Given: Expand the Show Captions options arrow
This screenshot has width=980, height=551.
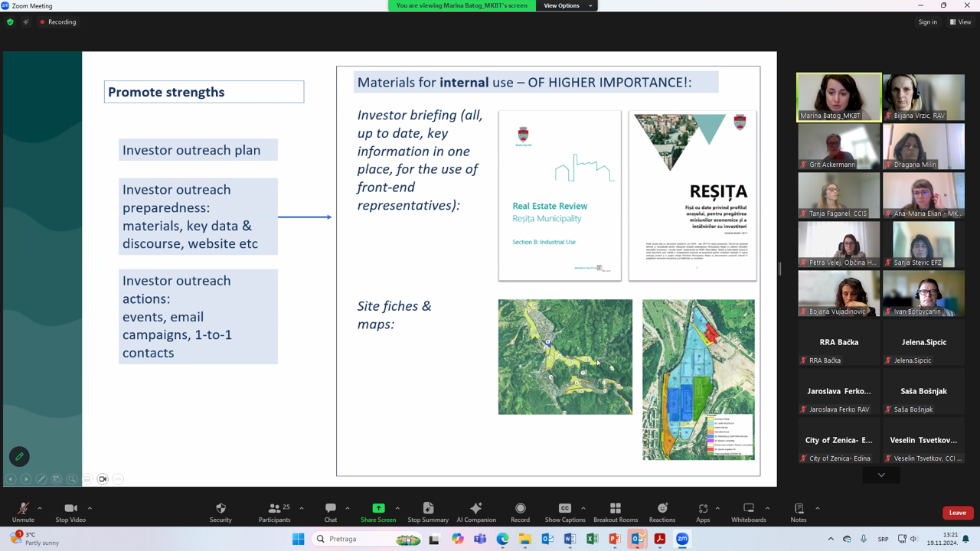Looking at the screenshot, I should click(583, 508).
